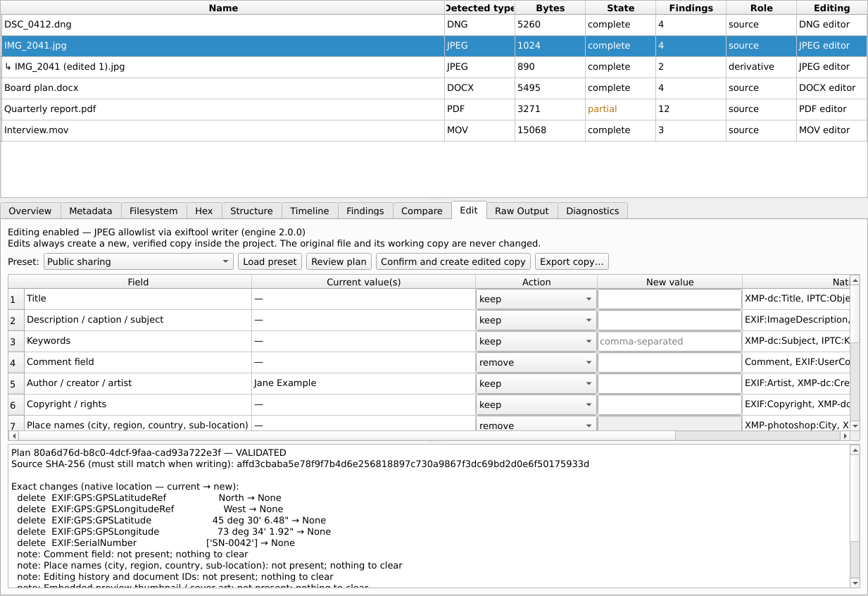Image resolution: width=868 pixels, height=596 pixels.
Task: Open Action dropdown for Author / creator / artist
Action: [536, 383]
